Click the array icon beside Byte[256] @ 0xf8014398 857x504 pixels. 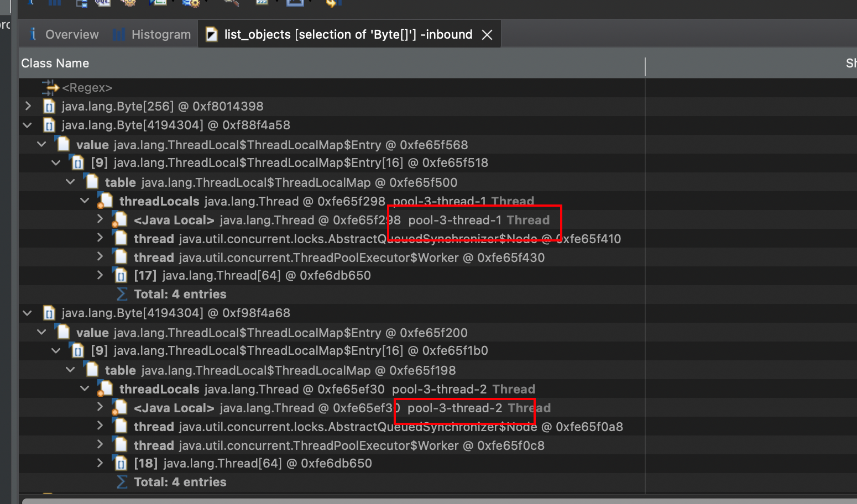coord(49,107)
